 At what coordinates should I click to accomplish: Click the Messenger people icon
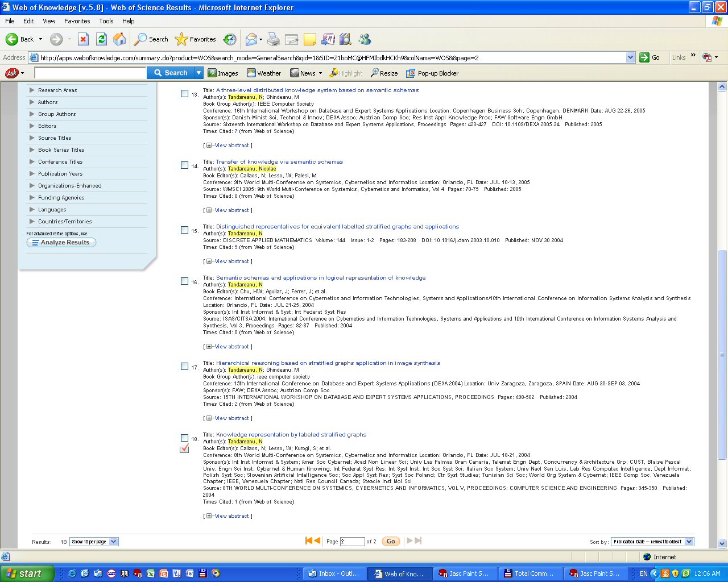[365, 39]
